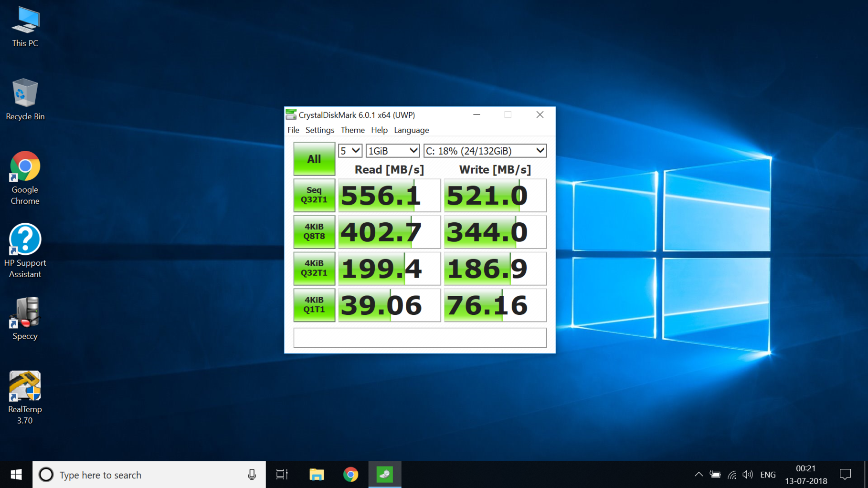Open the Windows Start menu
Screen dimensions: 868x488
tap(16, 475)
